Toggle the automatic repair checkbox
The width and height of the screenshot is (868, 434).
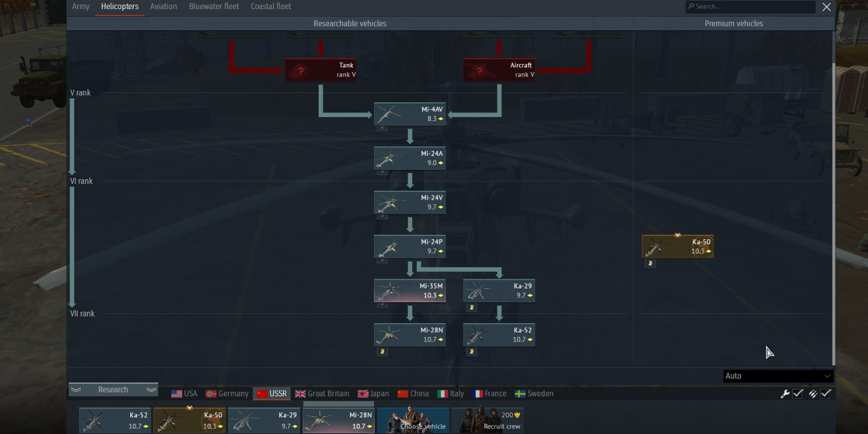pyautogui.click(x=798, y=393)
